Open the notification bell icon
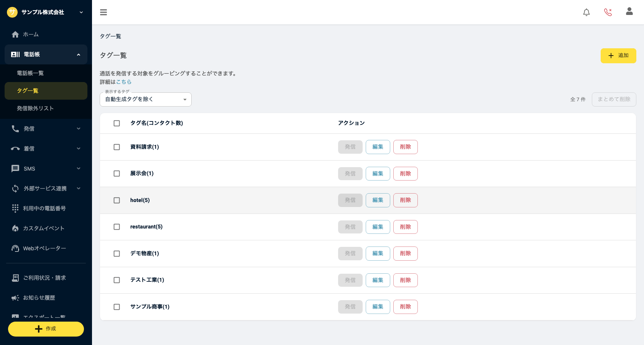Image resolution: width=644 pixels, height=345 pixels. (586, 12)
